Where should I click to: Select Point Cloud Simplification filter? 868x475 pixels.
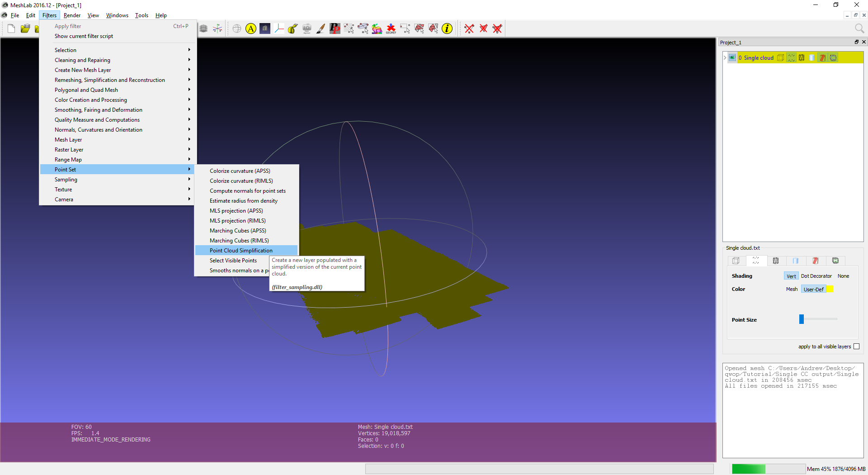[241, 250]
